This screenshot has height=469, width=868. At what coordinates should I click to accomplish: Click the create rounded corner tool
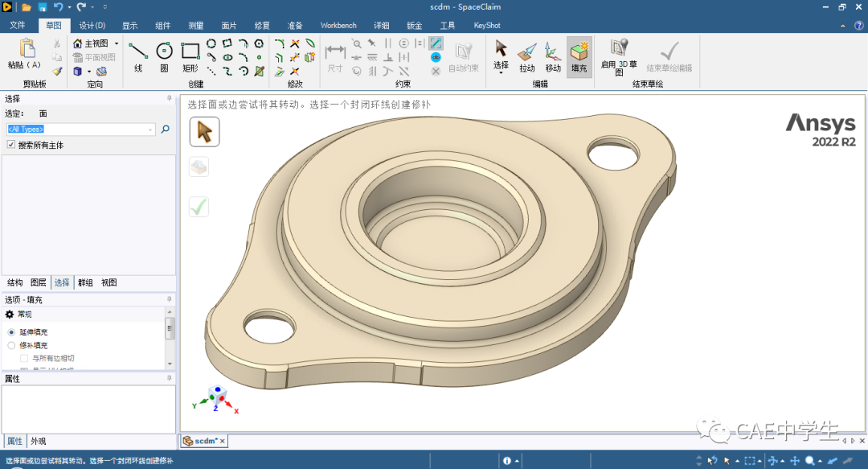279,43
